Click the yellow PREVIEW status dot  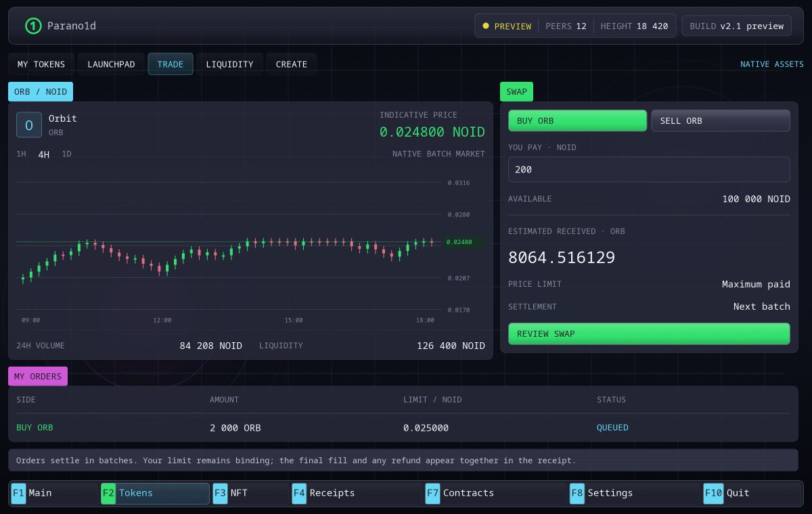(x=485, y=26)
